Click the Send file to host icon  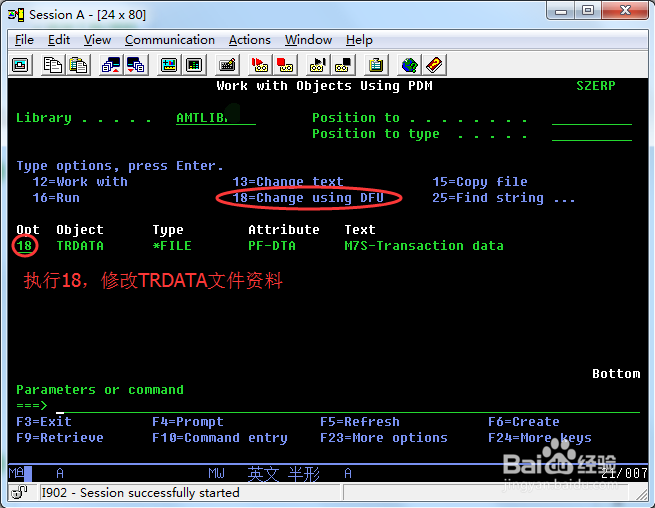(x=111, y=65)
